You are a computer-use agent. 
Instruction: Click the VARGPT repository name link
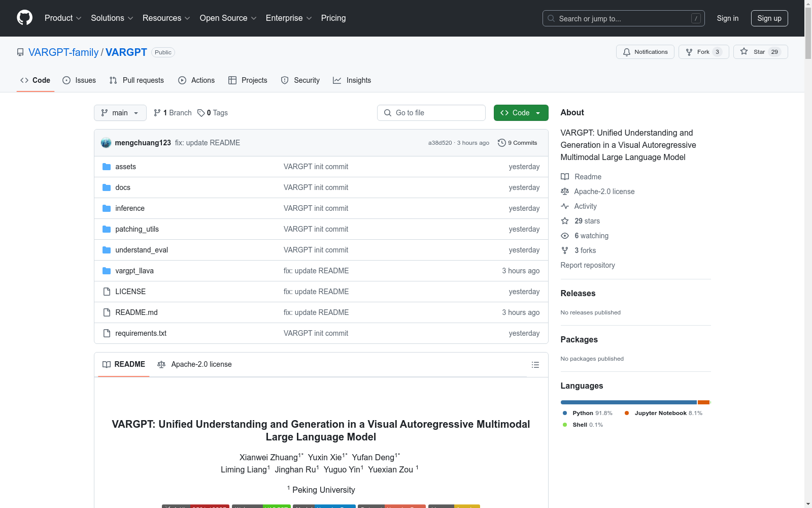[x=126, y=52]
